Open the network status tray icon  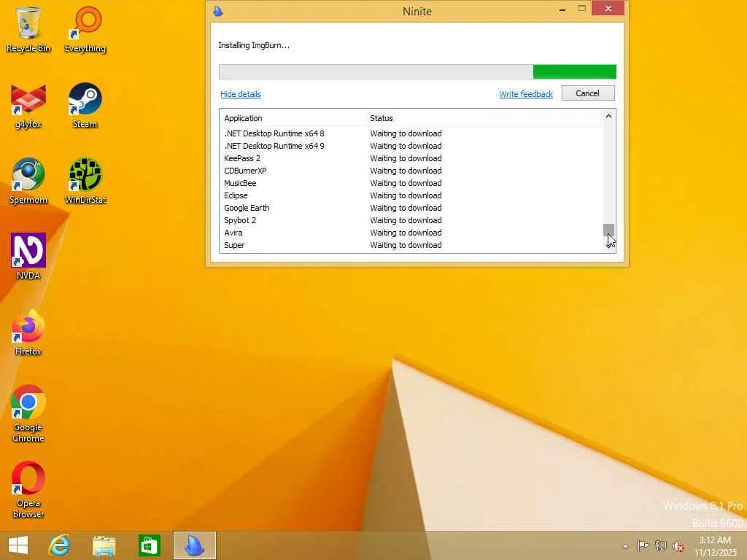[x=660, y=545]
